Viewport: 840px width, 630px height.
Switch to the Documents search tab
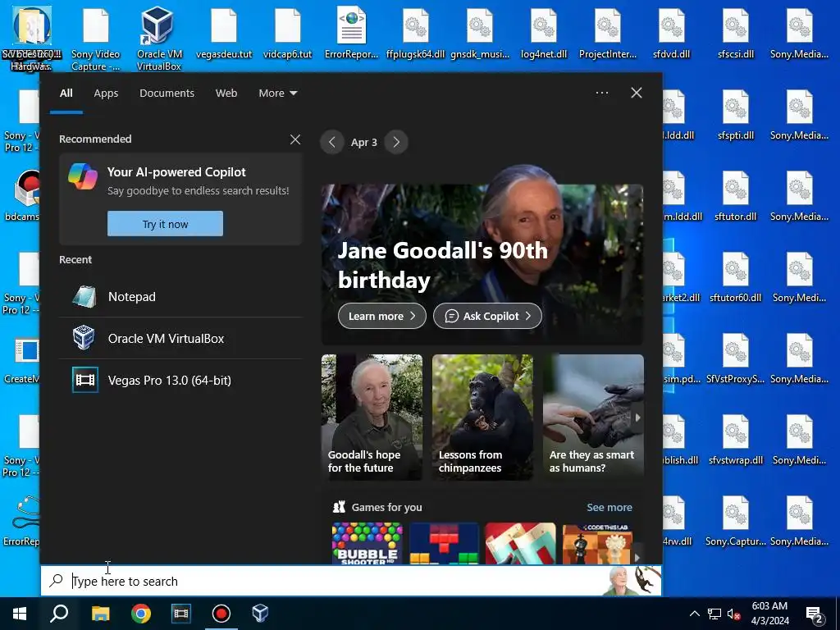167,94
